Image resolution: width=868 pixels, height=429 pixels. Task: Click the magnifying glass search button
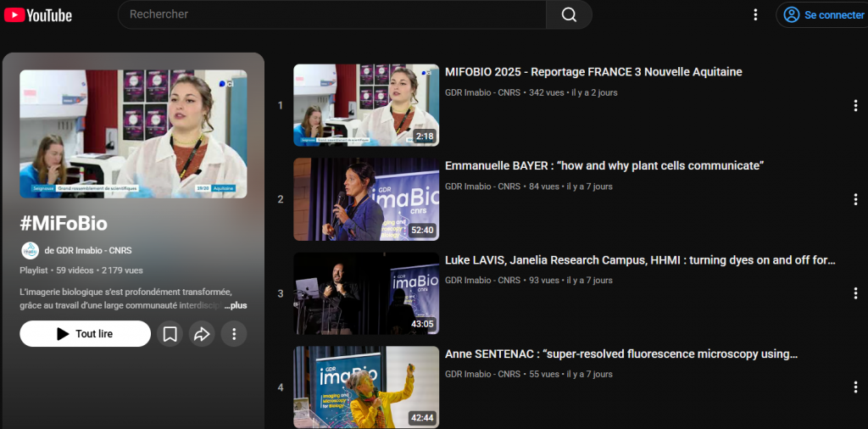click(x=569, y=14)
